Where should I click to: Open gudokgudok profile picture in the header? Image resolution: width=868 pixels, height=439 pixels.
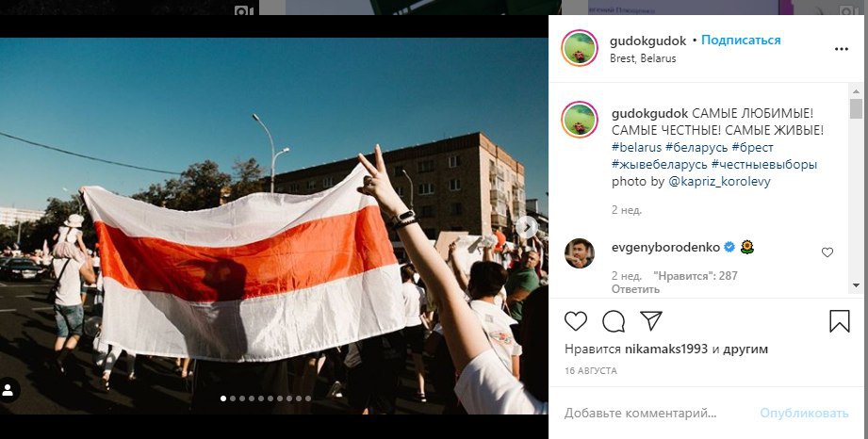579,48
